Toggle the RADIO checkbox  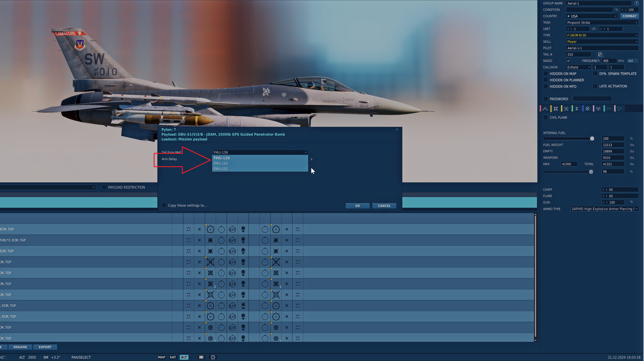[x=569, y=61]
